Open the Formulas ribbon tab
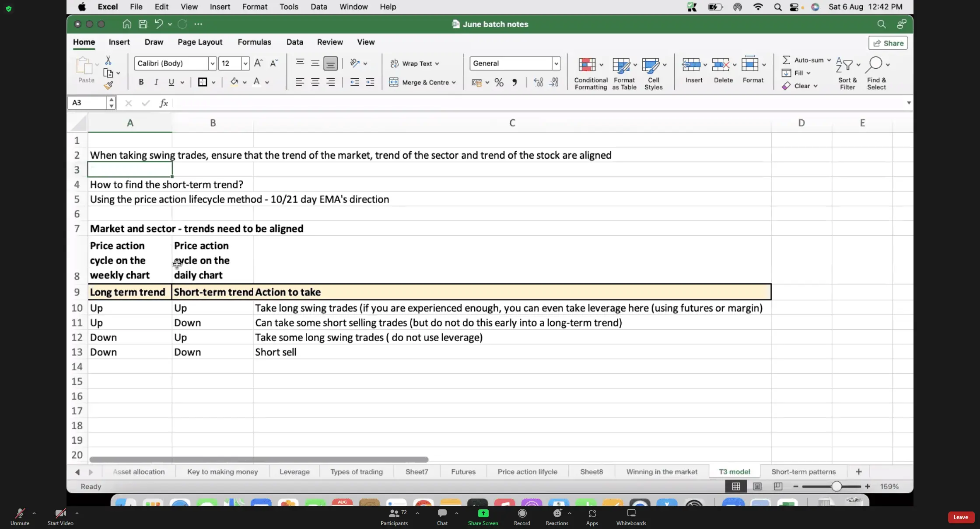Image resolution: width=980 pixels, height=529 pixels. point(254,42)
